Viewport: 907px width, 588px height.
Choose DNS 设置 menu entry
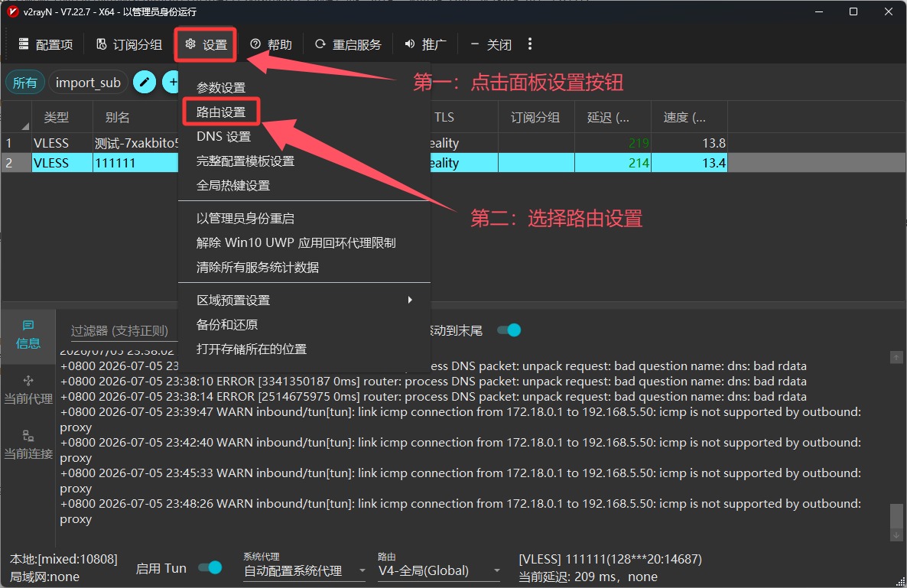point(223,136)
